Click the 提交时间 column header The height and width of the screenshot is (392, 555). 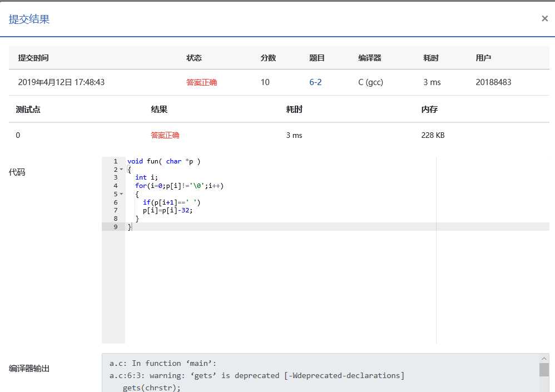coord(33,58)
